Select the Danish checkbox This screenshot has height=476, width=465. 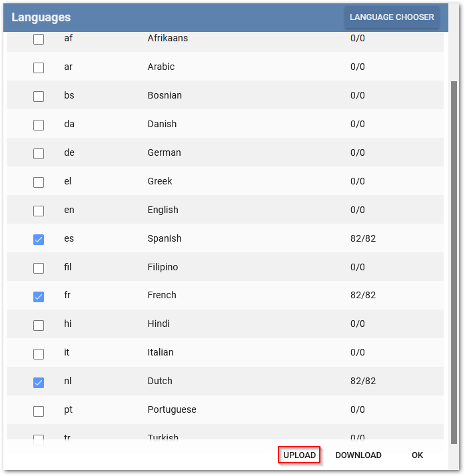[x=39, y=125]
